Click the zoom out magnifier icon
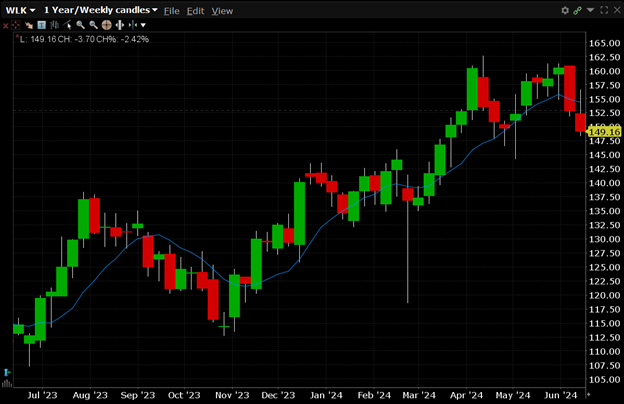 click(94, 25)
